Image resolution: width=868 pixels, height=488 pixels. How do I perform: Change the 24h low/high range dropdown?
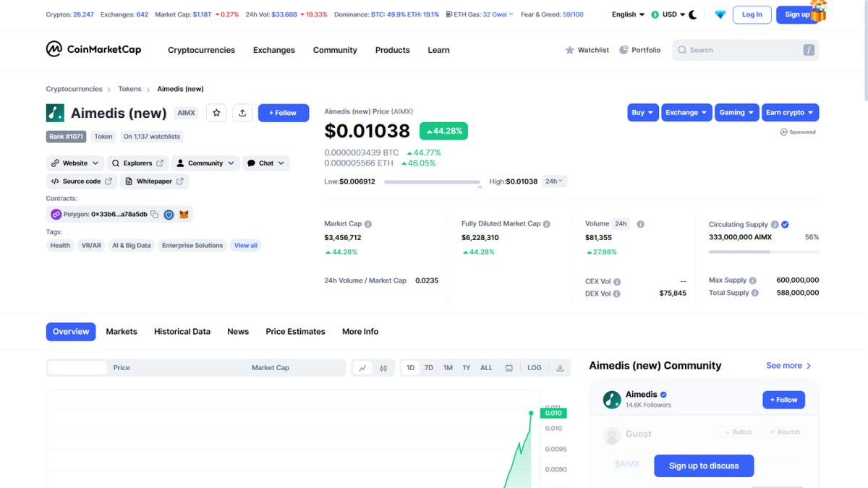point(555,181)
